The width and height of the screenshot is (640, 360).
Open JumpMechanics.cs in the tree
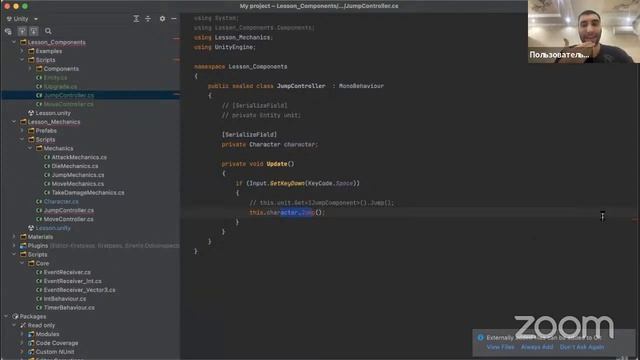click(x=78, y=175)
